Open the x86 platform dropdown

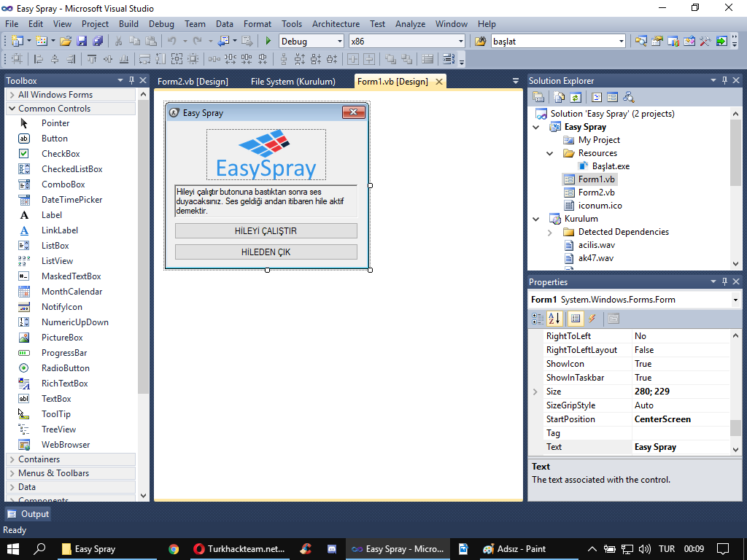(x=461, y=42)
